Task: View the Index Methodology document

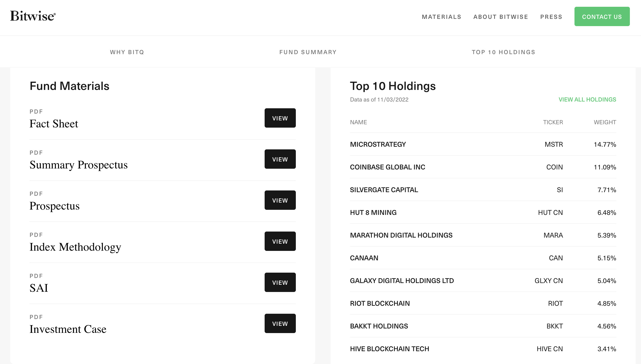Action: pos(280,241)
